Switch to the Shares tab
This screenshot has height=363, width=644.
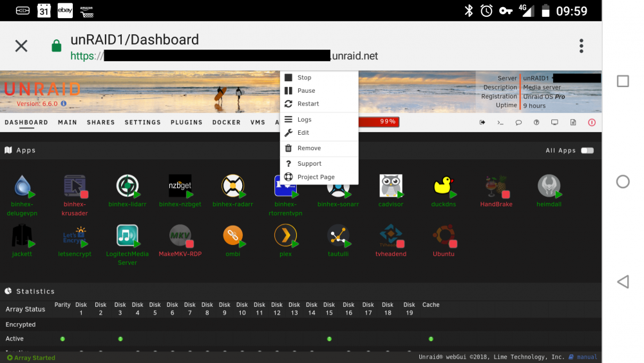tap(100, 123)
